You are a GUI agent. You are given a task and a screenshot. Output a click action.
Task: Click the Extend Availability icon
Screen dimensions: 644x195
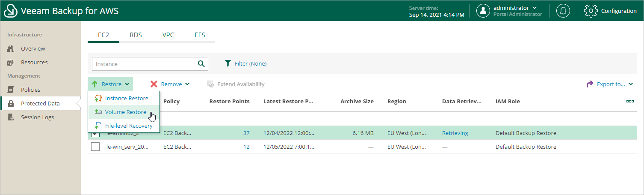210,84
